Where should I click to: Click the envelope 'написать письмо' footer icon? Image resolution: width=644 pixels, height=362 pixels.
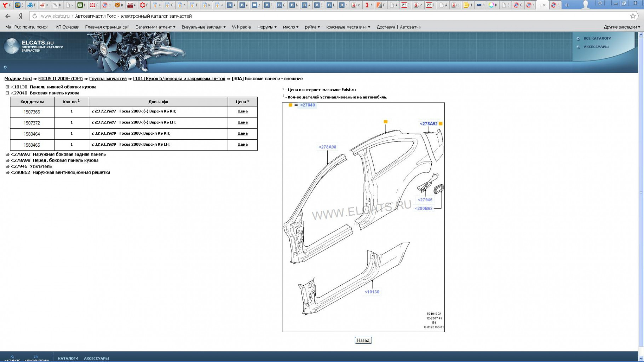[x=36, y=357]
